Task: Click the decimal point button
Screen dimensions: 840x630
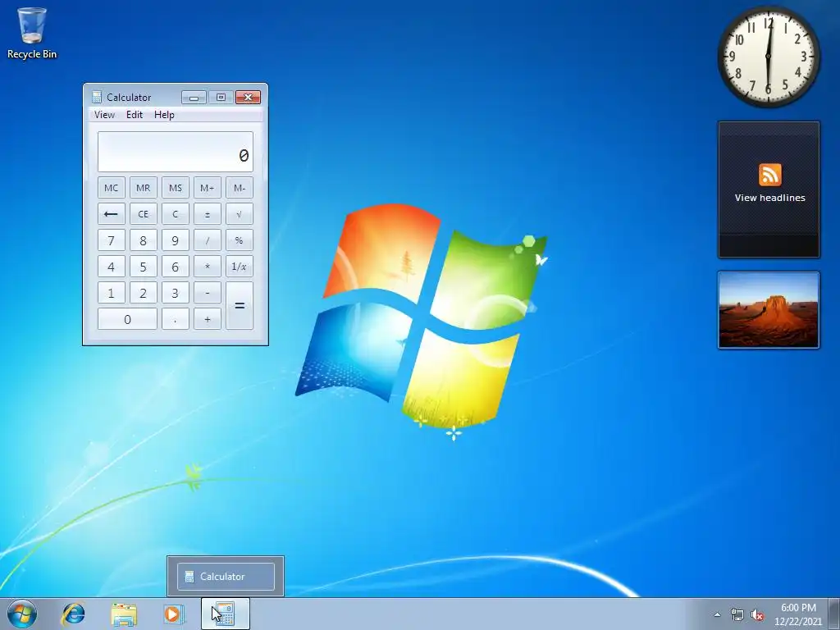Action: tap(176, 319)
